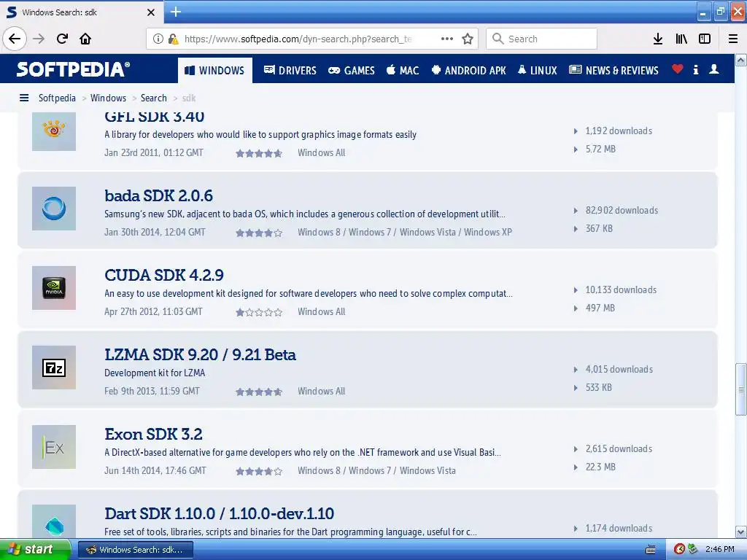Close the Windows Search: sdk tab
Viewport: 747px width, 560px height.
coord(151,12)
